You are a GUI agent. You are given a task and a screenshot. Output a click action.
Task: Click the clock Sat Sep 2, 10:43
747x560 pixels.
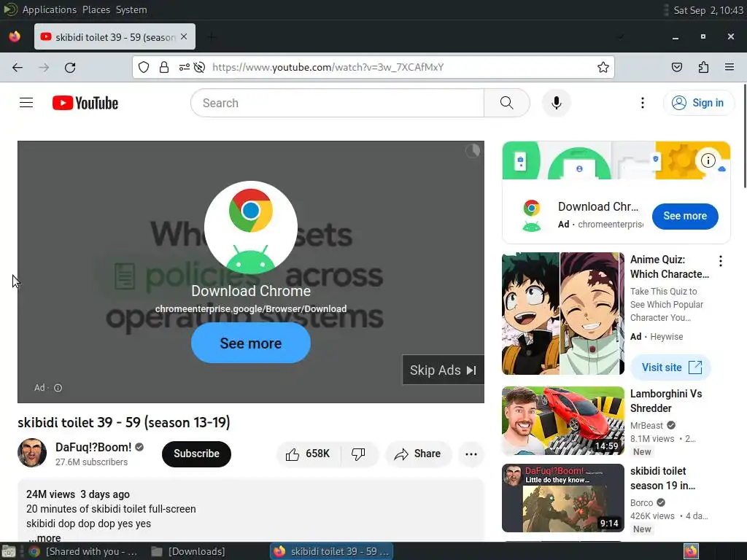tap(708, 10)
